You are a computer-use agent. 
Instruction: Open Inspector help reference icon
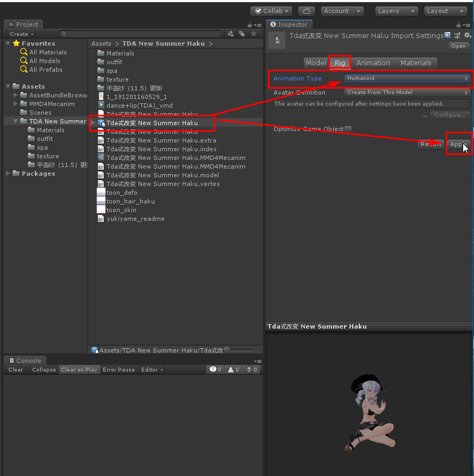(x=447, y=35)
